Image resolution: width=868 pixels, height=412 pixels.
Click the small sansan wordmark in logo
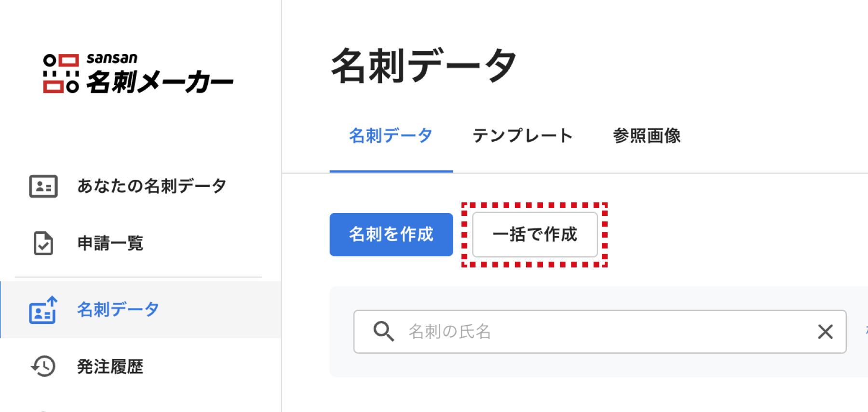(x=112, y=58)
